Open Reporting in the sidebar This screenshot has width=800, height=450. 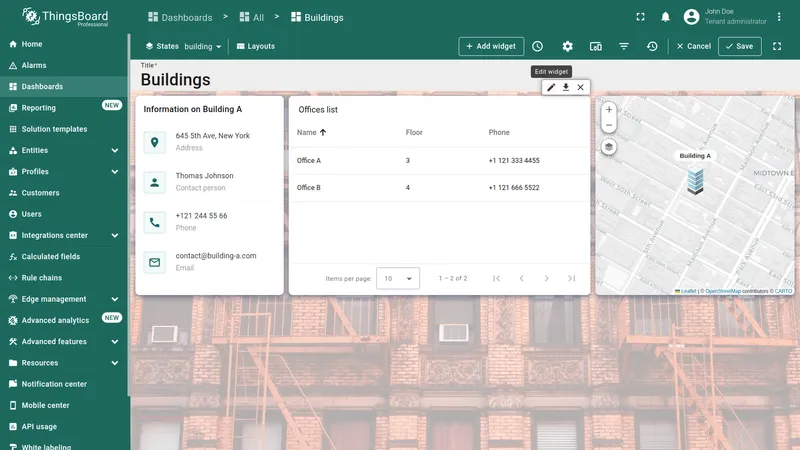point(64,108)
